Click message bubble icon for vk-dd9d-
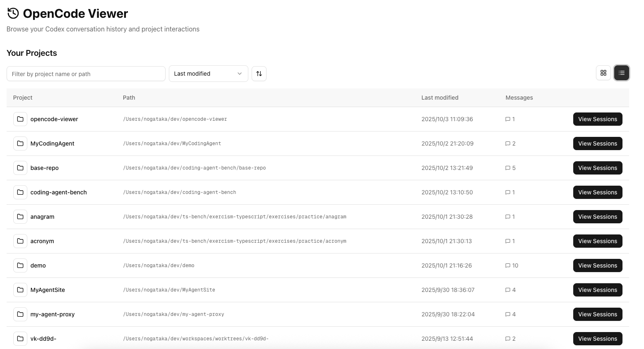 (x=508, y=339)
